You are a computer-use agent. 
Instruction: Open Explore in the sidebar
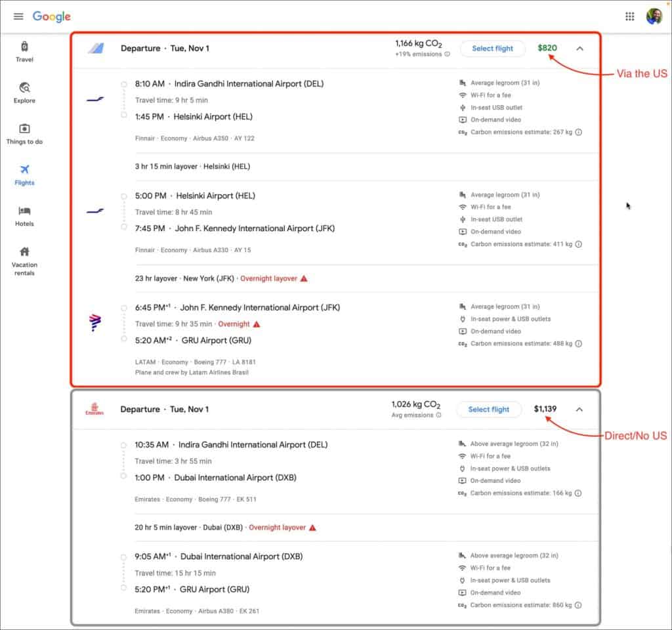pos(24,93)
